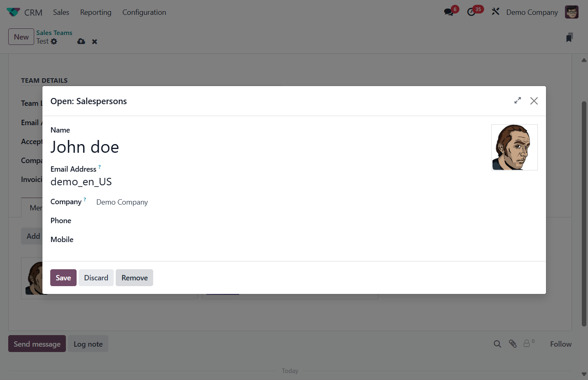Viewport: 588px width, 380px height.
Task: Click the gear icon next to Test
Action: click(x=54, y=42)
